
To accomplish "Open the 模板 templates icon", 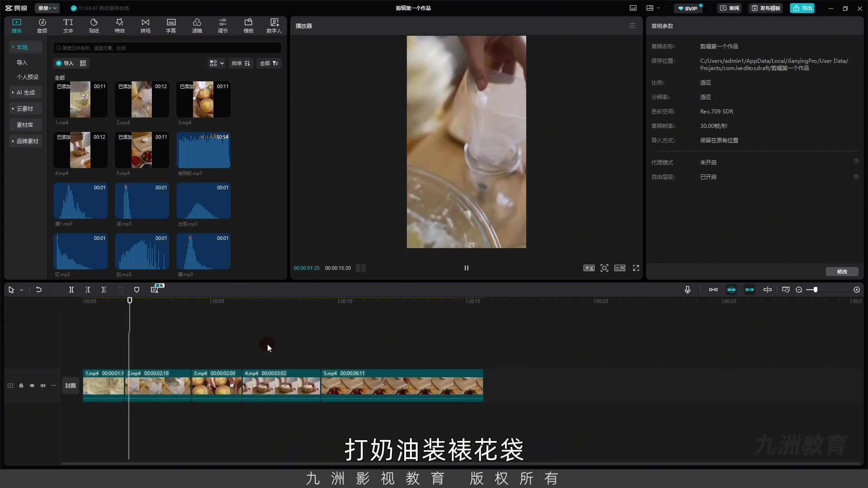I will (x=249, y=26).
